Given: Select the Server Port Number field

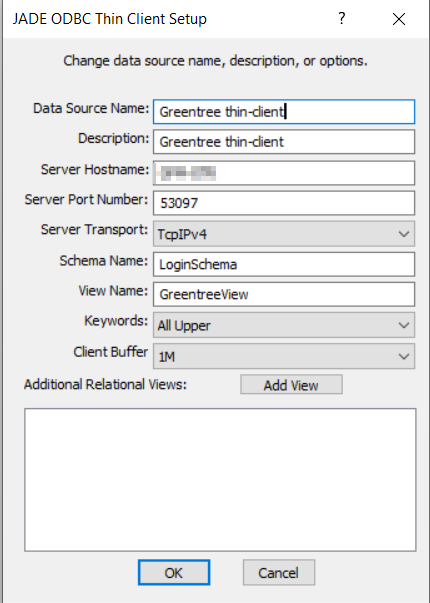Looking at the screenshot, I should 284,203.
